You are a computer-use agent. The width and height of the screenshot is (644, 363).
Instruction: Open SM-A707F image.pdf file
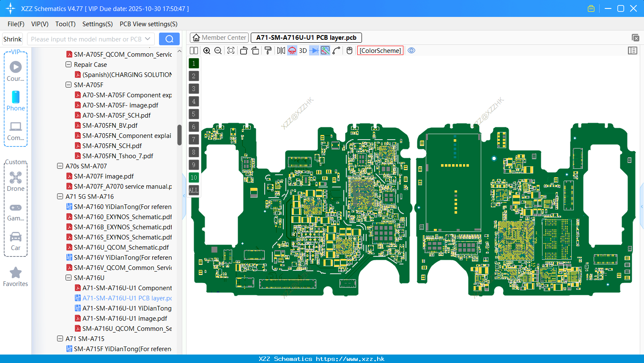click(104, 176)
